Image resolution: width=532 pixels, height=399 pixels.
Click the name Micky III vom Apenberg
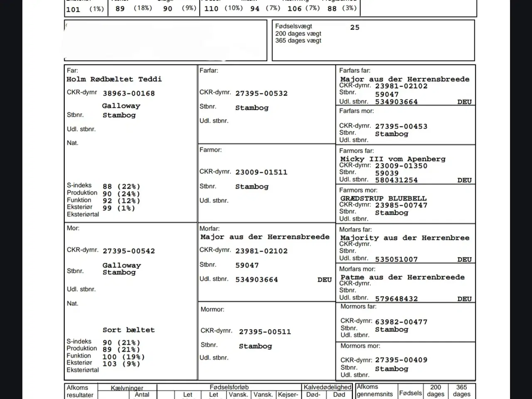point(393,159)
